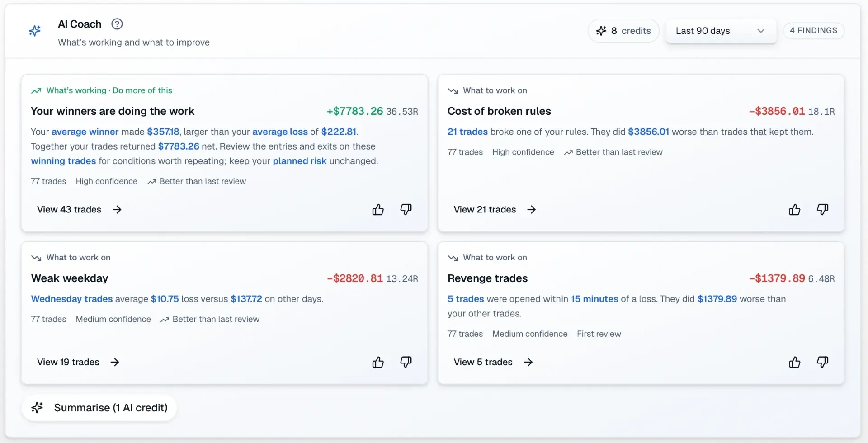Open View 19 trades
Image resolution: width=868 pixels, height=443 pixels.
(78, 362)
